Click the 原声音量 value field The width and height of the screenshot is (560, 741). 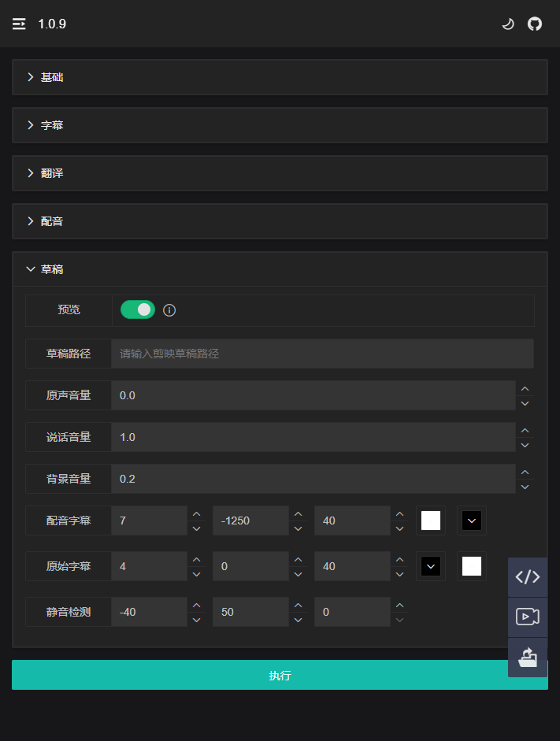[313, 395]
